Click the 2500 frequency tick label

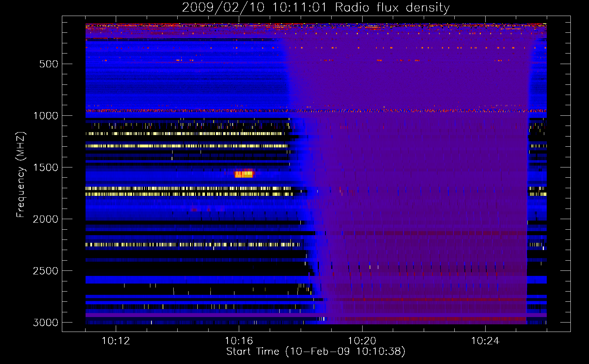coord(46,271)
